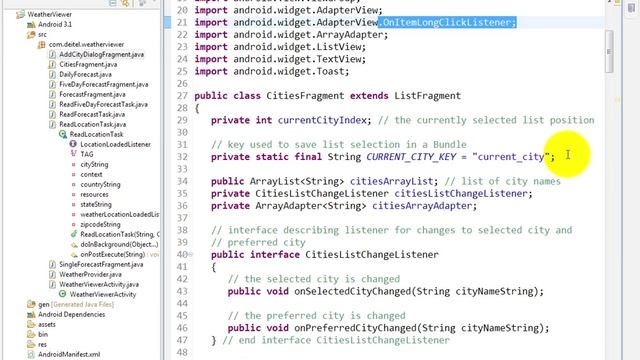Select the cityString field

(x=94, y=164)
